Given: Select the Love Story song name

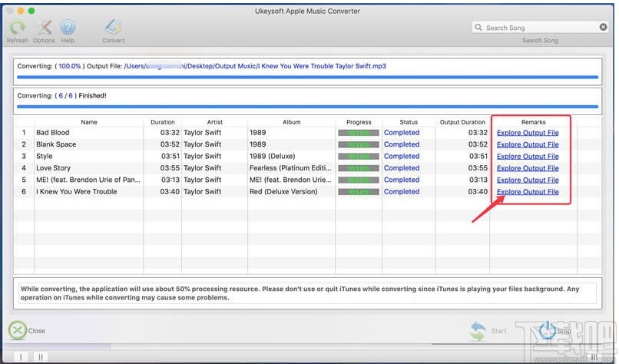Looking at the screenshot, I should (x=53, y=168).
